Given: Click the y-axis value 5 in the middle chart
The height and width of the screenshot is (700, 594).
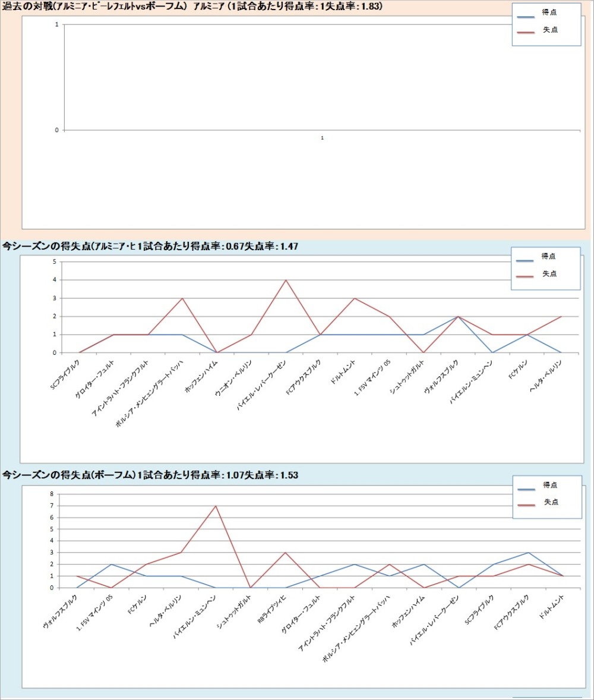Looking at the screenshot, I should point(55,261).
